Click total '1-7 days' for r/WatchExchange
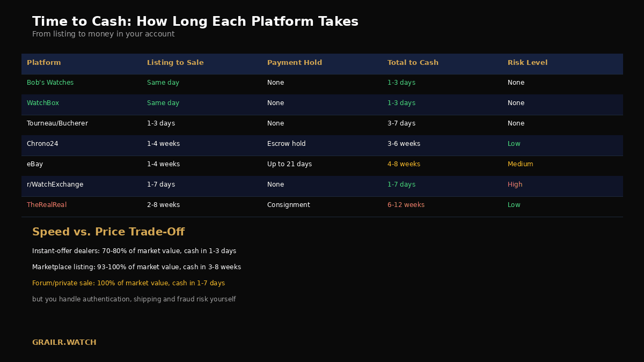This screenshot has width=644, height=362. [x=401, y=184]
